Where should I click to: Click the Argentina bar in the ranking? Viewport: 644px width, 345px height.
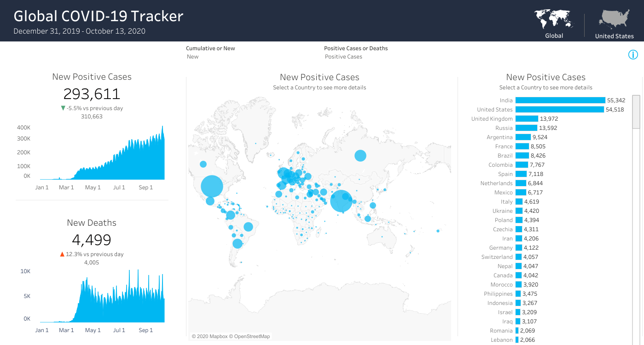pyautogui.click(x=523, y=137)
